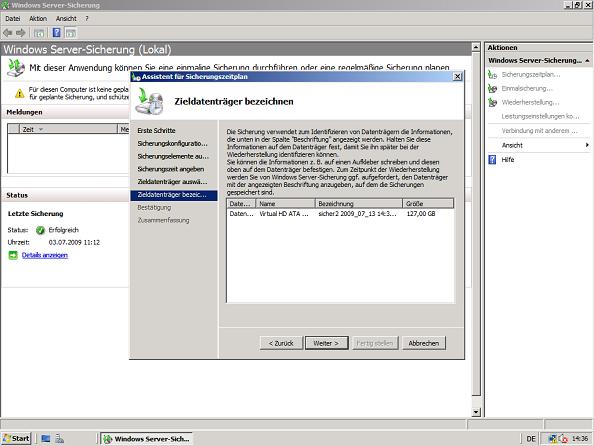Click the 127,00 GB size cell
This screenshot has height=446, width=594.
421,214
